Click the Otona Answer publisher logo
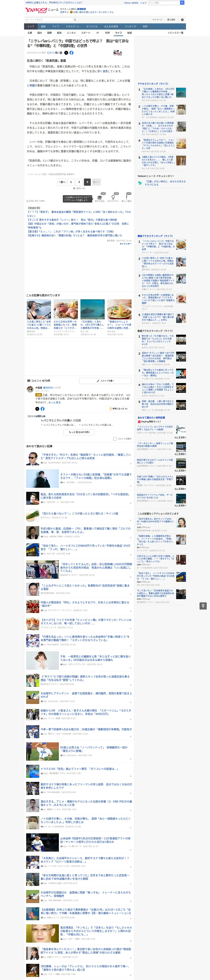The width and height of the screenshot is (210, 980). 118,53
